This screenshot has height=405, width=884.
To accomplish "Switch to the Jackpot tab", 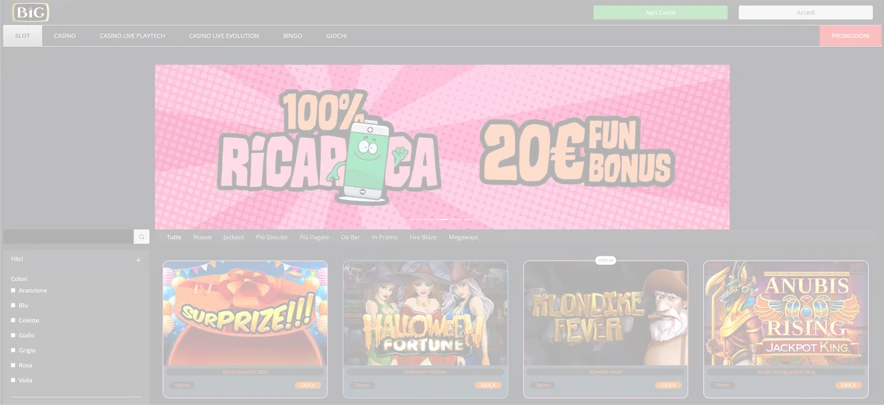I will click(233, 237).
